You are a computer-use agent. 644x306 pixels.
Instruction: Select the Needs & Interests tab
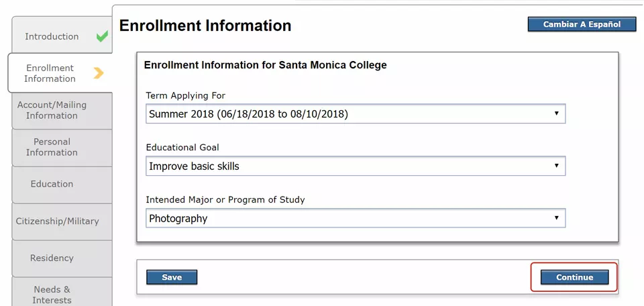pos(52,294)
